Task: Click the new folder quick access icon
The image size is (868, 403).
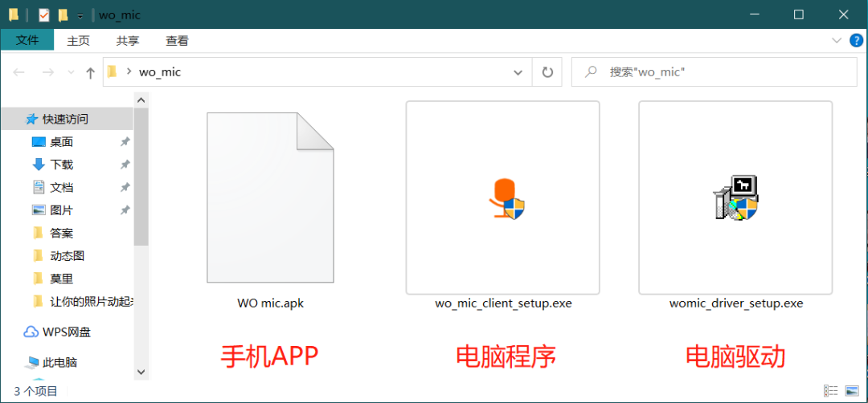Action: pyautogui.click(x=63, y=15)
